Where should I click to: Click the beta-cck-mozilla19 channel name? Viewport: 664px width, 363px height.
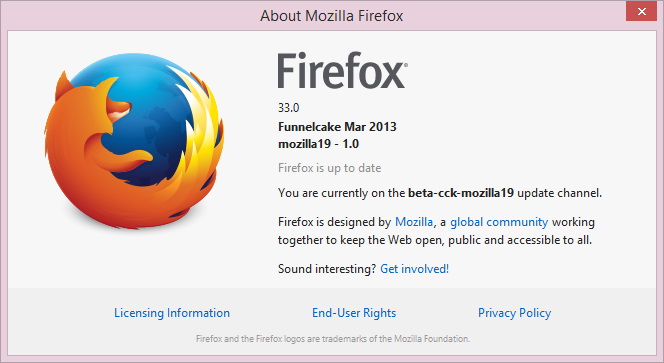461,193
